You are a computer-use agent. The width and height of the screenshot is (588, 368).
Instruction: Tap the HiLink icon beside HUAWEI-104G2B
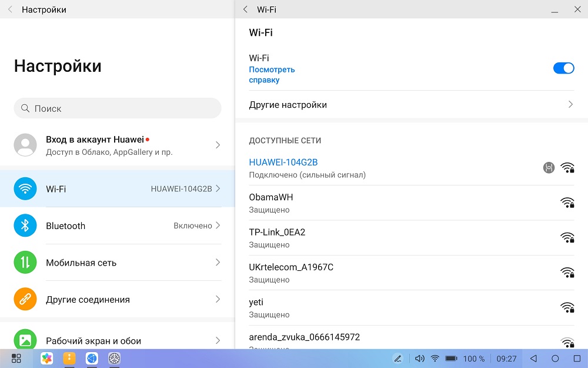549,167
